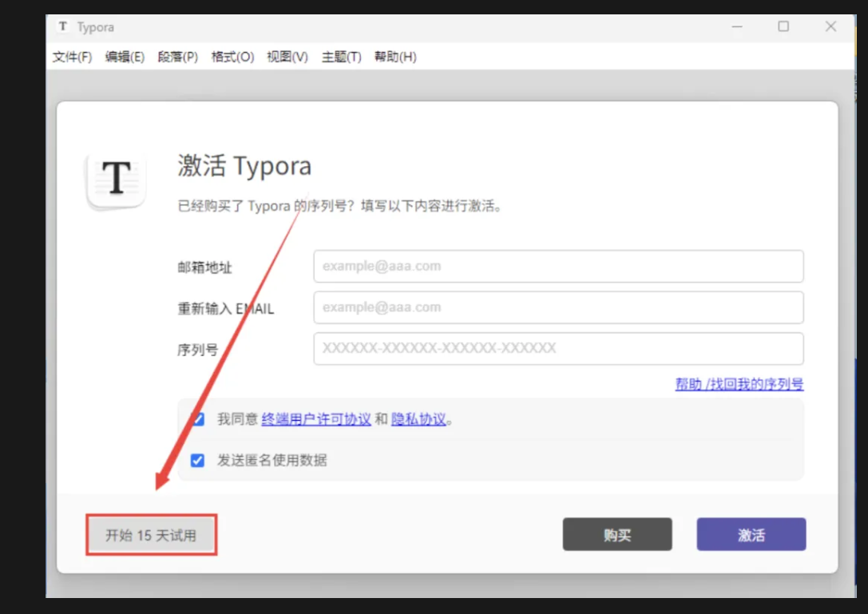868x614 pixels.
Task: Close the Typora window
Action: (x=830, y=26)
